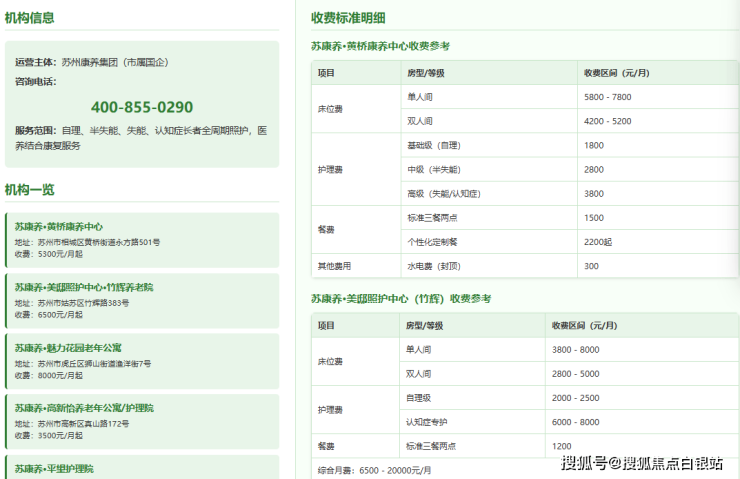Screen dimensions: 740x479
Task: Open the 苏康养·平望护理院 card title
Action: point(54,469)
